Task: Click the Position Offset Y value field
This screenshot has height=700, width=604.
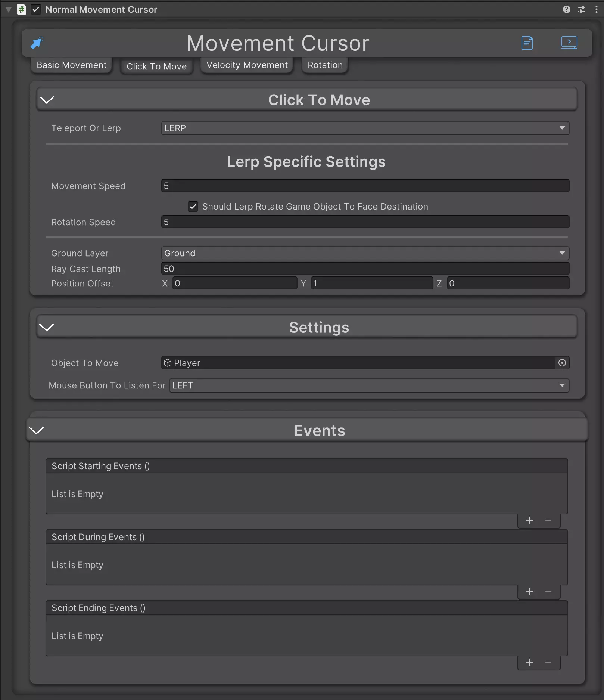Action: (371, 284)
